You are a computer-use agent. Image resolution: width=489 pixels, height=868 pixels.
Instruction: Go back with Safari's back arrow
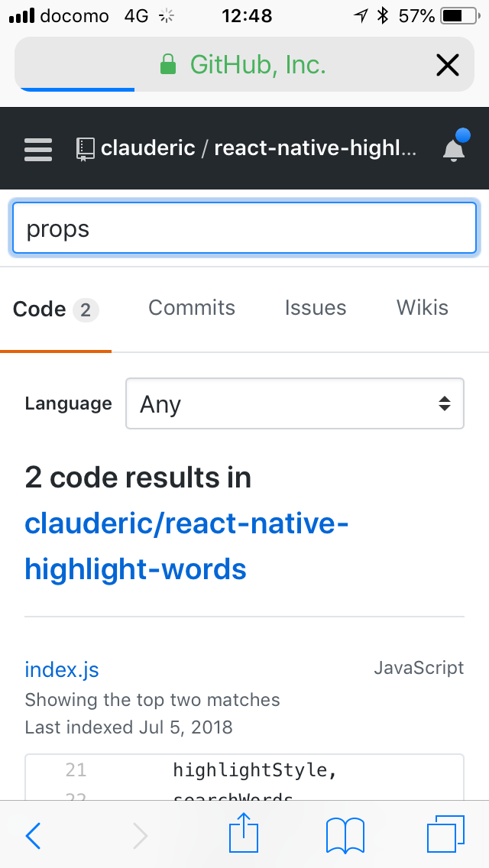34,835
